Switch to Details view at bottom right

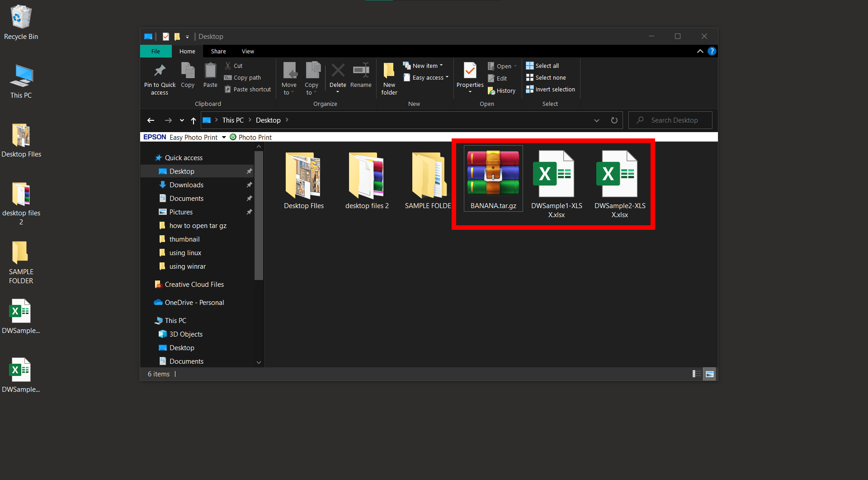[696, 374]
